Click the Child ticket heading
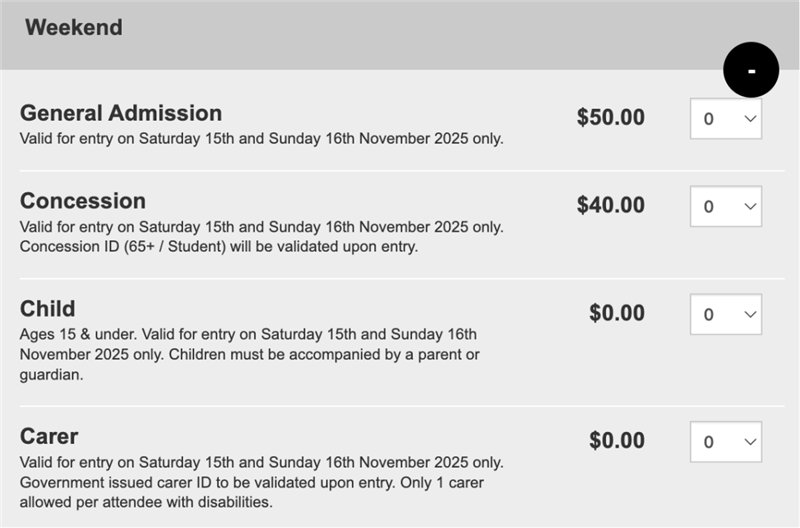Image resolution: width=800 pixels, height=528 pixels. tap(48, 308)
